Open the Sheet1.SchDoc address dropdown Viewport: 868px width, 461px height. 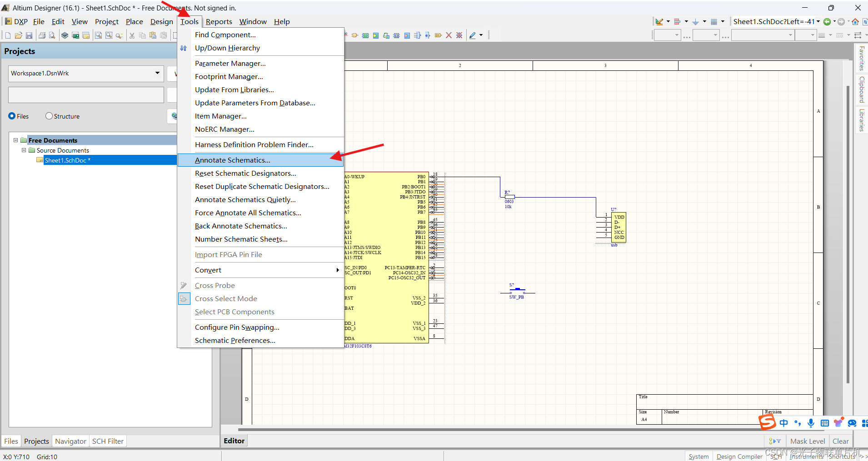[x=818, y=21]
